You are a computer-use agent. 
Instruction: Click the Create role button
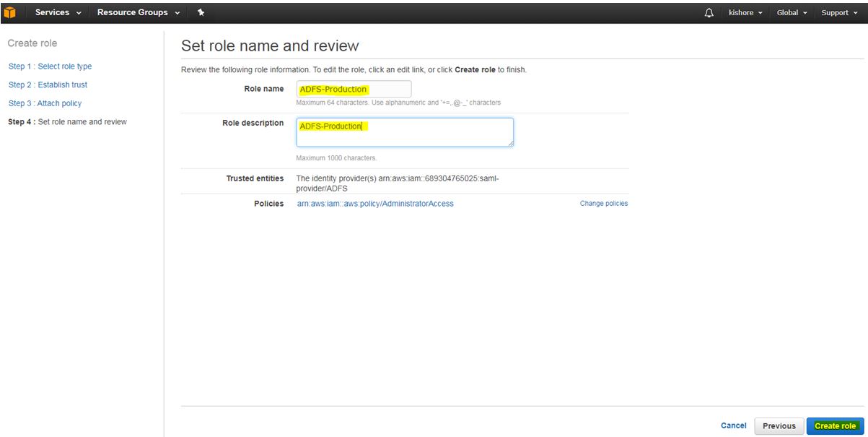click(x=835, y=426)
